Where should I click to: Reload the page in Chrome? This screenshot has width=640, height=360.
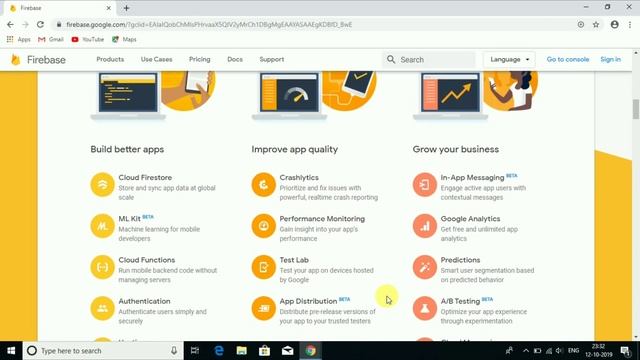coord(40,24)
